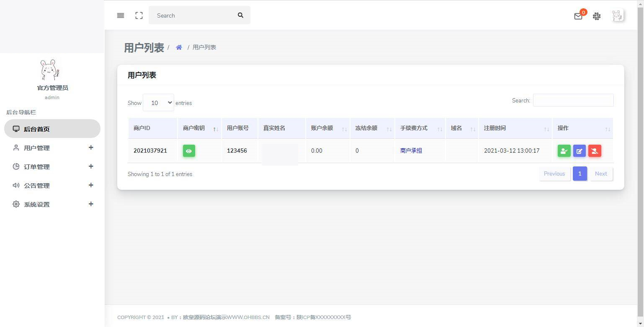Click the table Search input field
This screenshot has height=327, width=644.
(573, 100)
